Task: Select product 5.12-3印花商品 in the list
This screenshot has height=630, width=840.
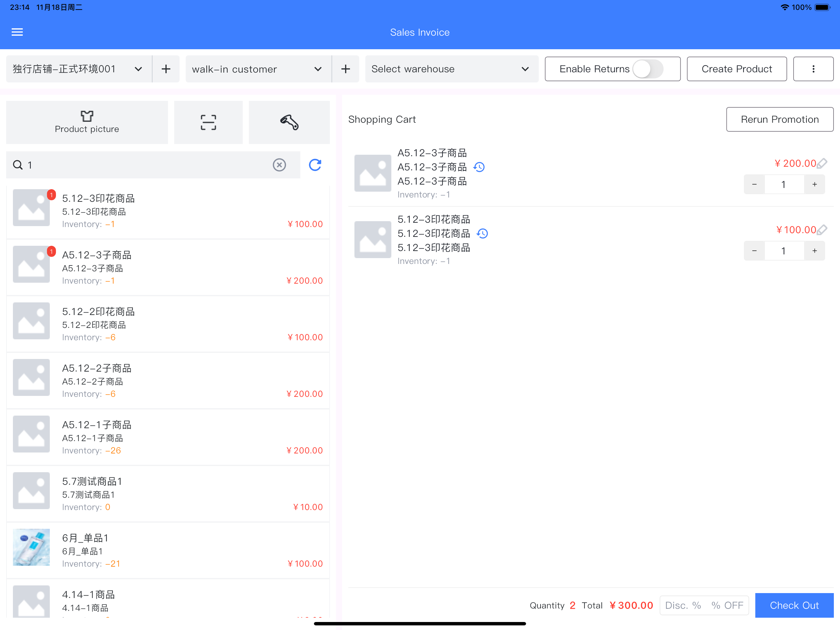Action: [x=168, y=211]
